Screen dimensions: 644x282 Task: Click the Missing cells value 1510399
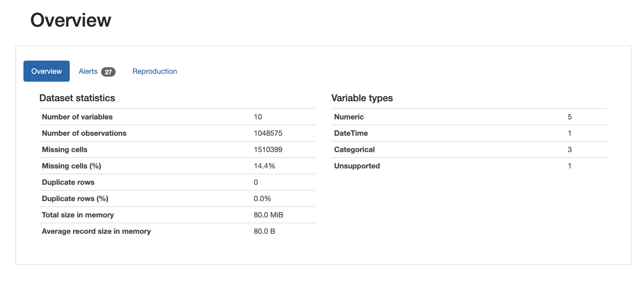click(268, 150)
